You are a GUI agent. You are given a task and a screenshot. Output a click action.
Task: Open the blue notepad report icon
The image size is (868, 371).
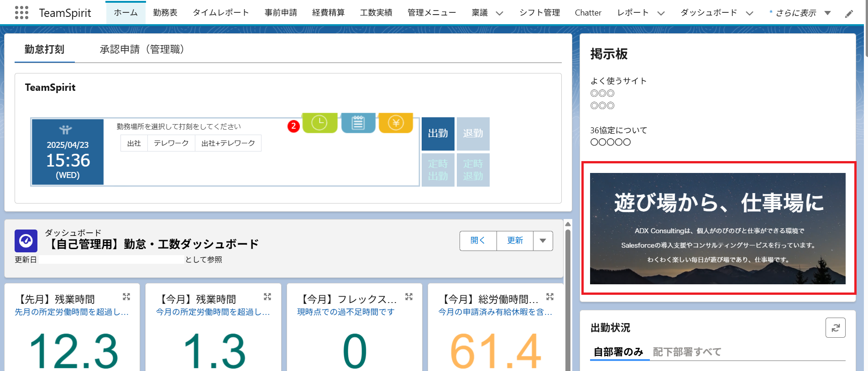coord(358,123)
